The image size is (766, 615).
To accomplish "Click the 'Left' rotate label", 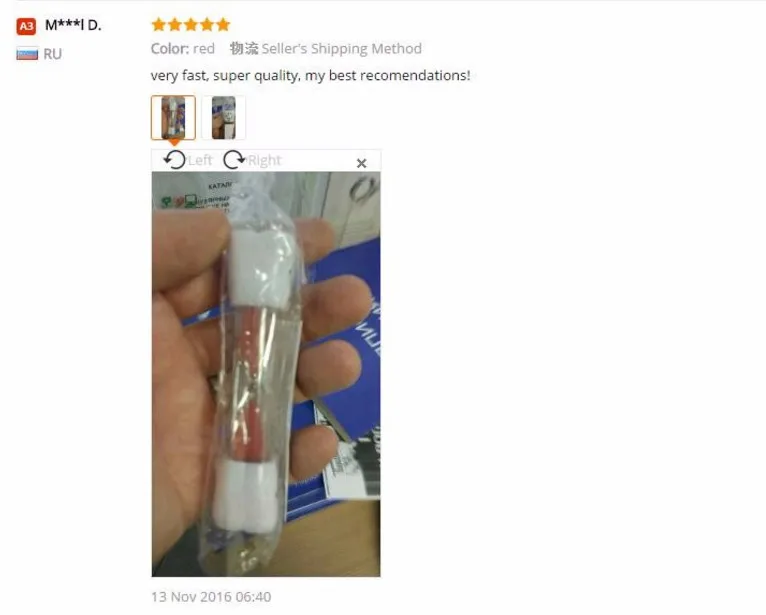I will pyautogui.click(x=200, y=160).
